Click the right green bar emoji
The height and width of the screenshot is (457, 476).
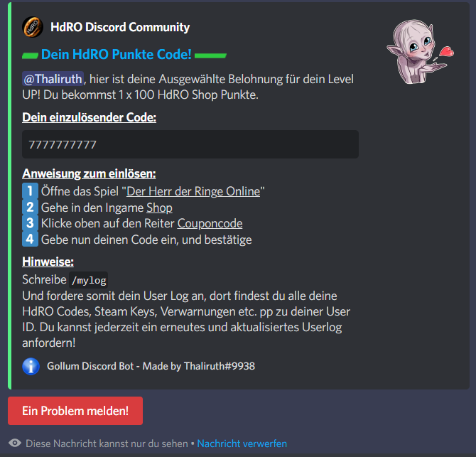[210, 55]
